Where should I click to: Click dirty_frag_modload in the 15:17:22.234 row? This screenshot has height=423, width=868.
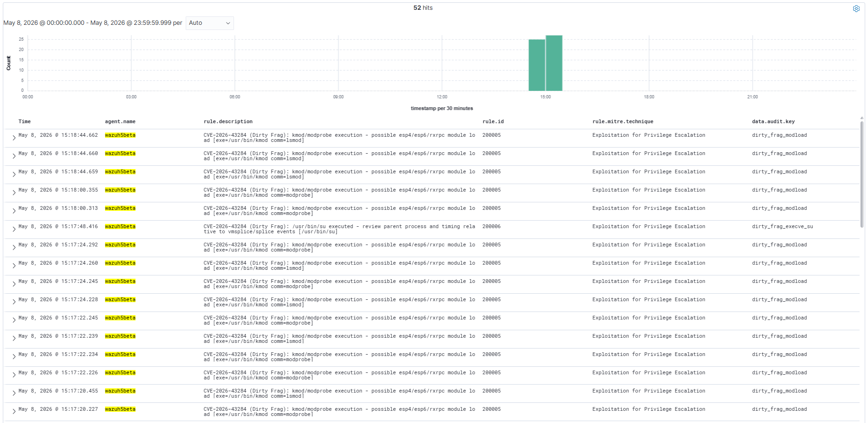pyautogui.click(x=779, y=354)
